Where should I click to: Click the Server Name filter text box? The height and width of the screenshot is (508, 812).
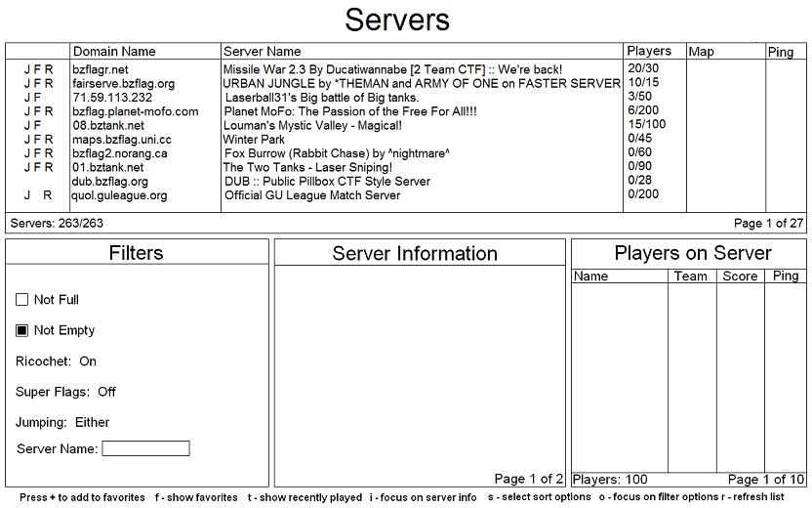145,449
